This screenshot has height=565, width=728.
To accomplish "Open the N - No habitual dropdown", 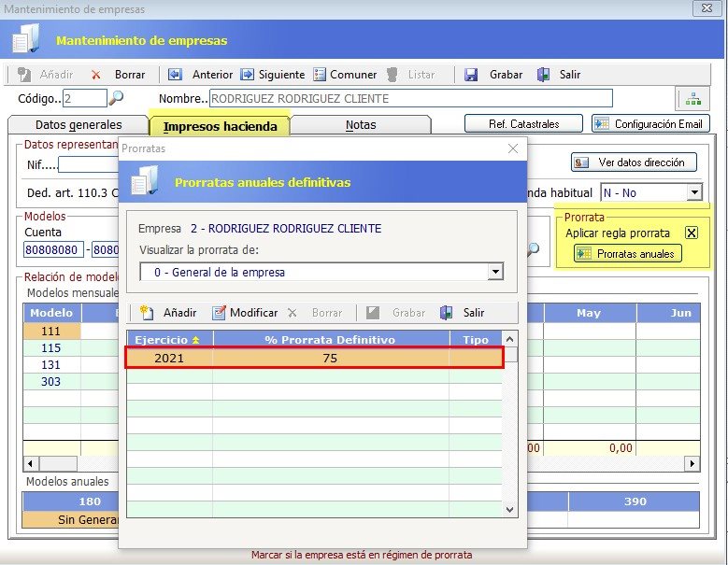I will pyautogui.click(x=693, y=192).
